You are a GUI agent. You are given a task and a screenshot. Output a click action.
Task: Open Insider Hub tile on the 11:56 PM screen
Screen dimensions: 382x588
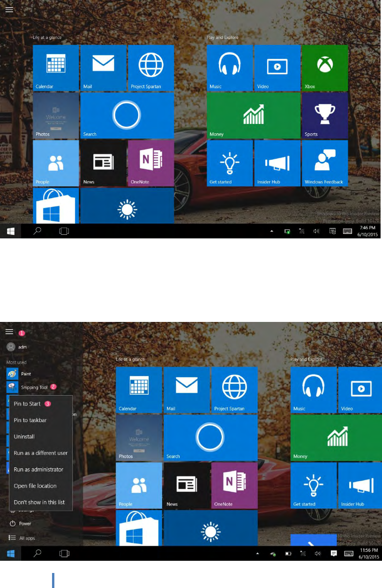(360, 485)
